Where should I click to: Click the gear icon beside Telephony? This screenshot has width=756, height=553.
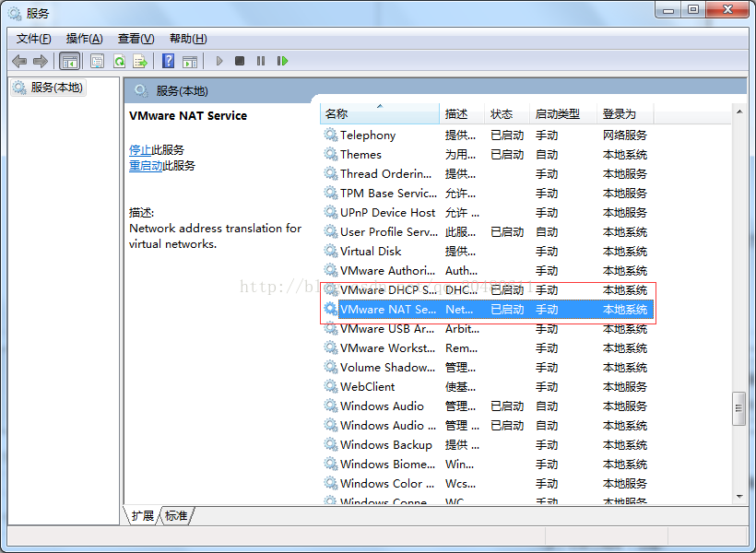[x=330, y=135]
